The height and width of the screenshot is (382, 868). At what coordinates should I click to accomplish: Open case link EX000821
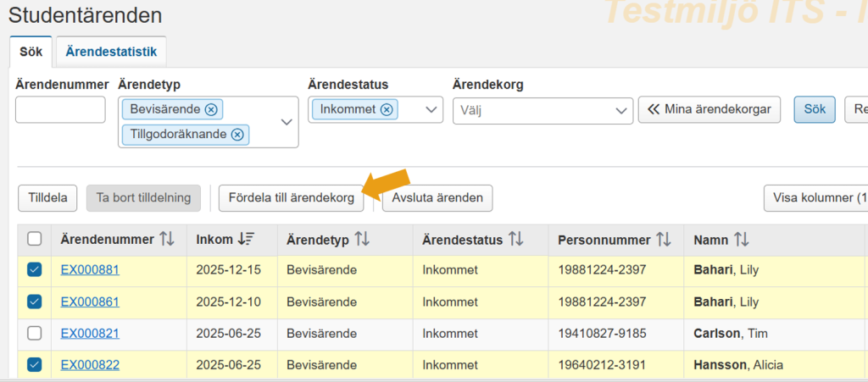[x=90, y=334]
